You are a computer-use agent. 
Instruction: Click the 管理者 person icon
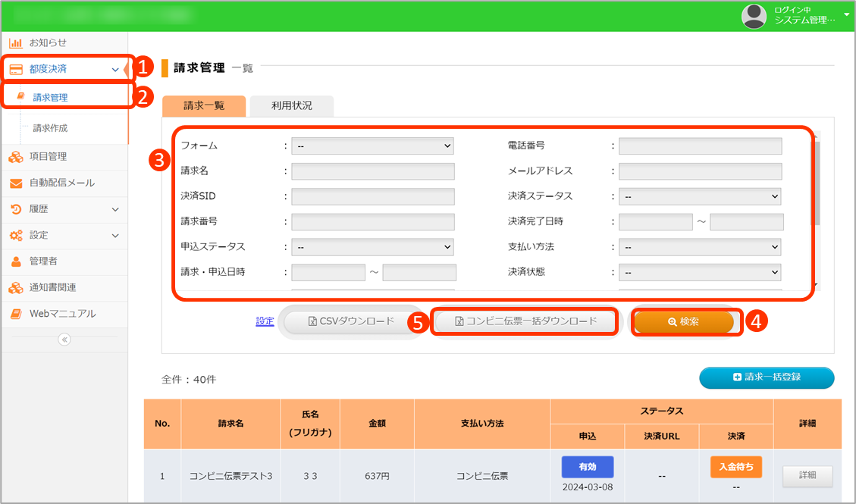[x=16, y=261]
